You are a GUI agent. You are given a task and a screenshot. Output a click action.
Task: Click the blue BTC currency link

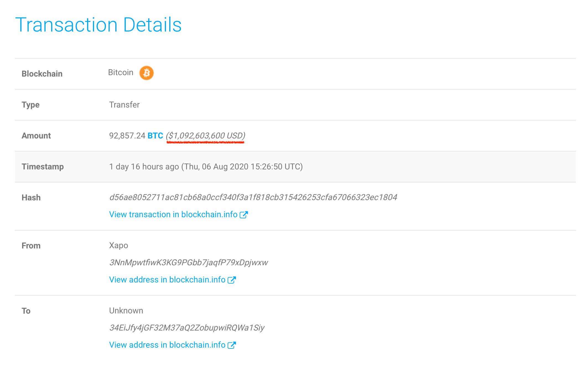tap(155, 136)
